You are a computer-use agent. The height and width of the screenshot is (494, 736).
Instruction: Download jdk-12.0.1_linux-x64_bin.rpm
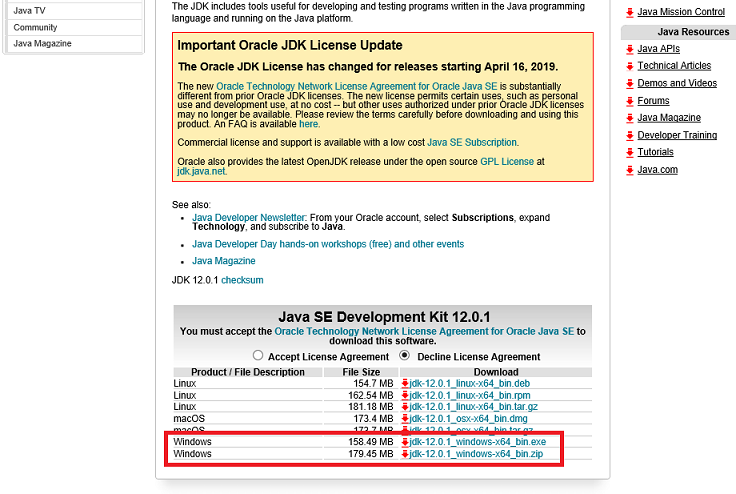coord(470,395)
